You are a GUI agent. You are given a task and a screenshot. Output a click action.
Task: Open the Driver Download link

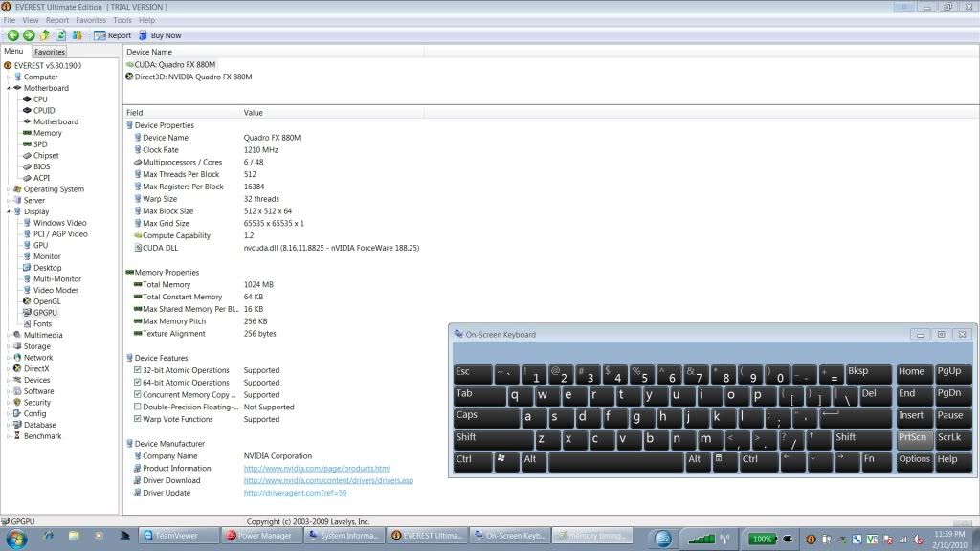point(328,480)
